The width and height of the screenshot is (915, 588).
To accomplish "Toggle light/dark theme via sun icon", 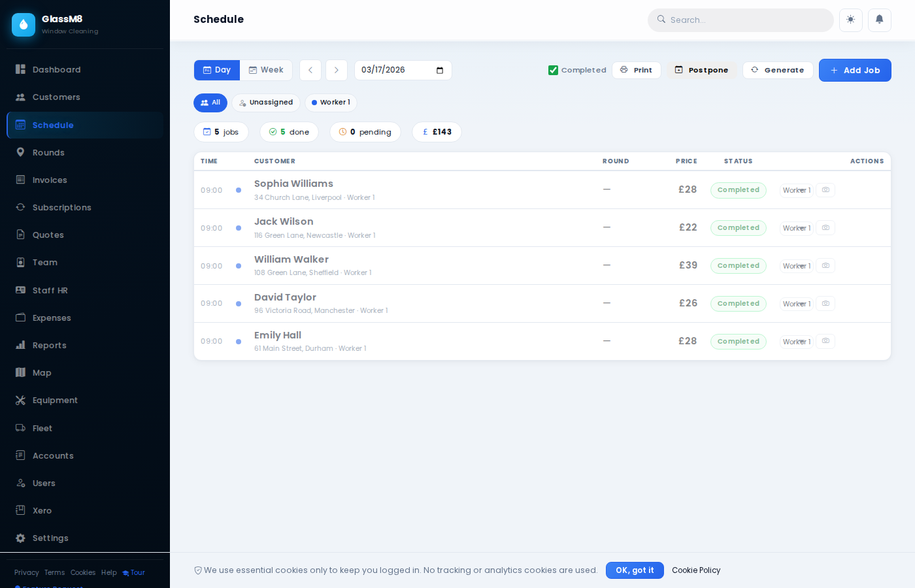I will pyautogui.click(x=850, y=20).
